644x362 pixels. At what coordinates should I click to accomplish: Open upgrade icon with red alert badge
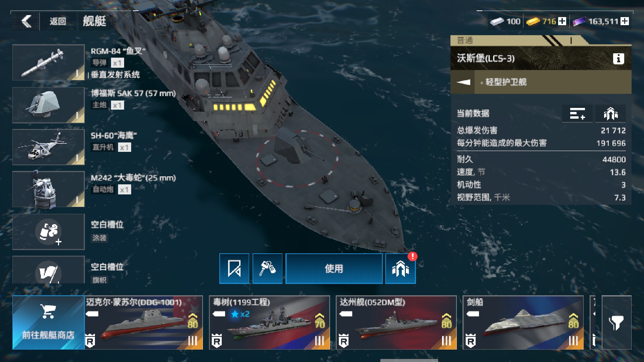(x=401, y=268)
